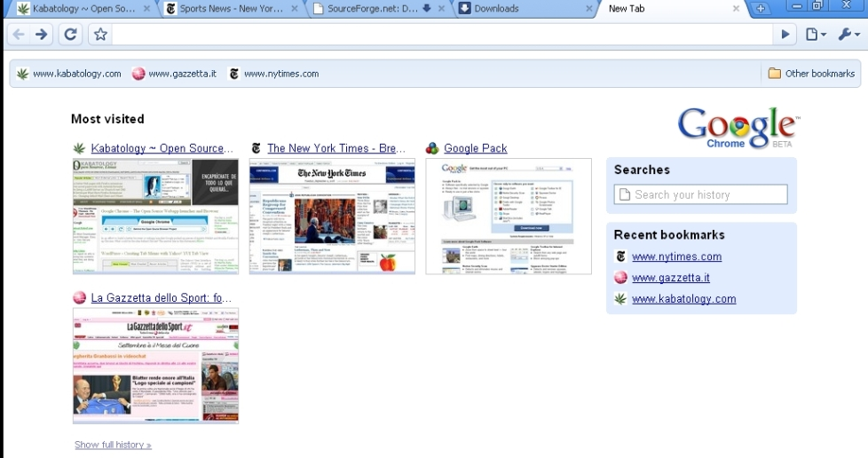Open www.gazzetta.it in Recent bookmarks
The height and width of the screenshot is (458, 868).
point(670,278)
